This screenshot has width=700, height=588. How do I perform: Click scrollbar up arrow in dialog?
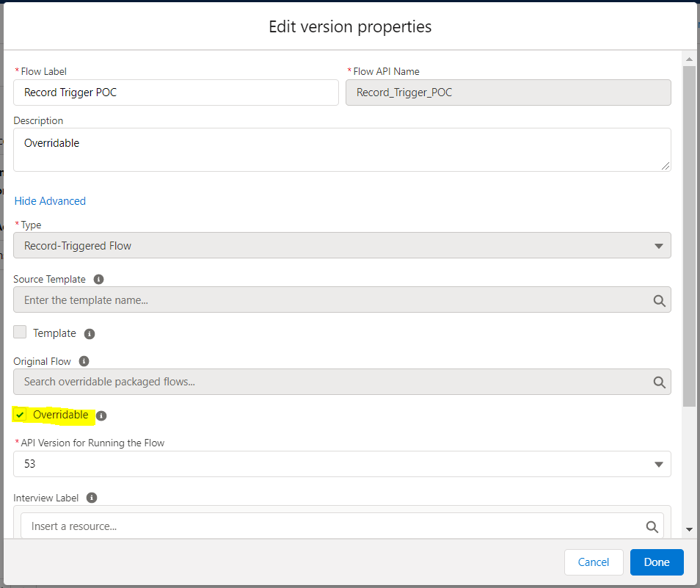[x=689, y=59]
